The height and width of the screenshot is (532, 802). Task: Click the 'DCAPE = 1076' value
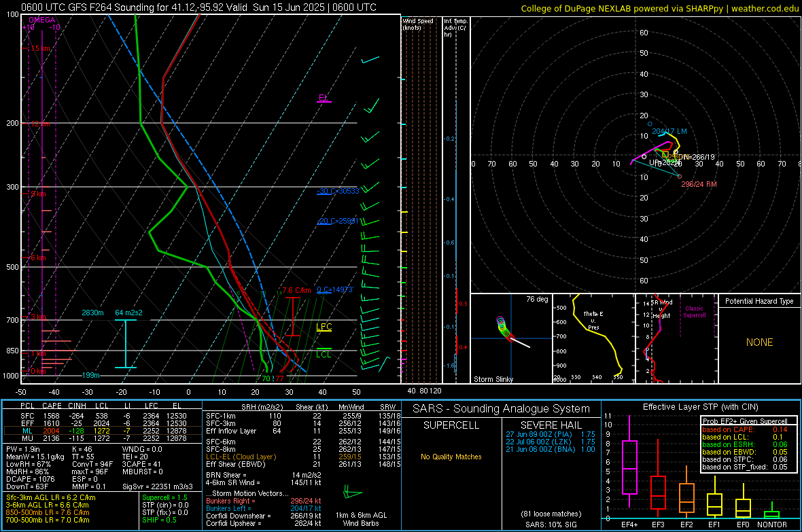pos(30,479)
